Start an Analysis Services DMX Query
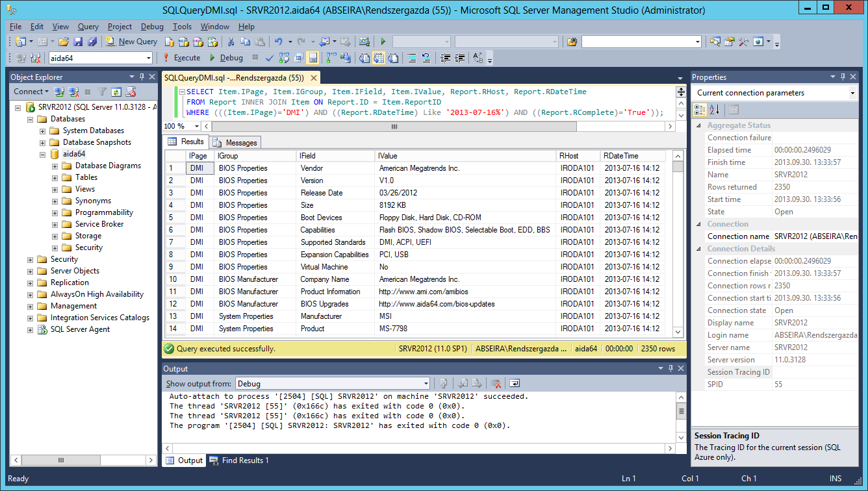868x491 pixels. pos(198,41)
